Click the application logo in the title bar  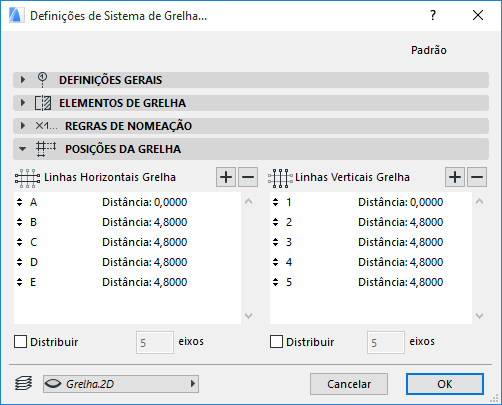(x=16, y=15)
